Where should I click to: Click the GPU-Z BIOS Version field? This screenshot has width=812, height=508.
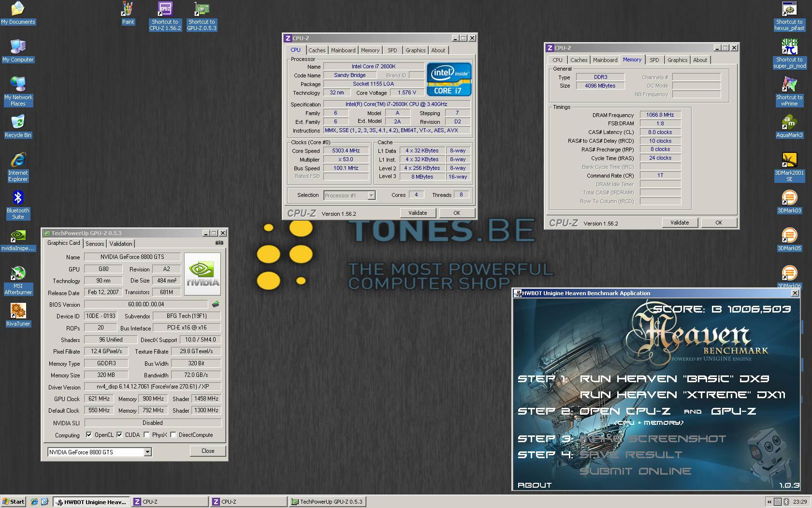[x=146, y=304]
